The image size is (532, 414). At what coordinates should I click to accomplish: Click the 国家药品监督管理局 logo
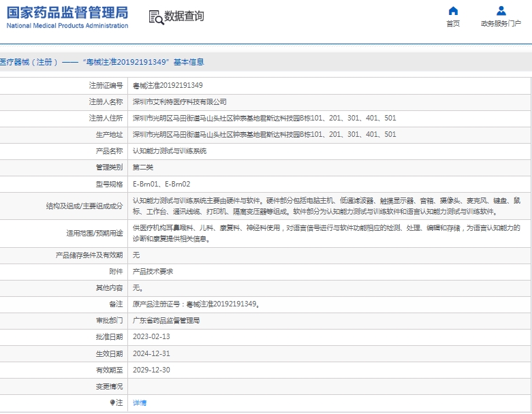pos(67,13)
